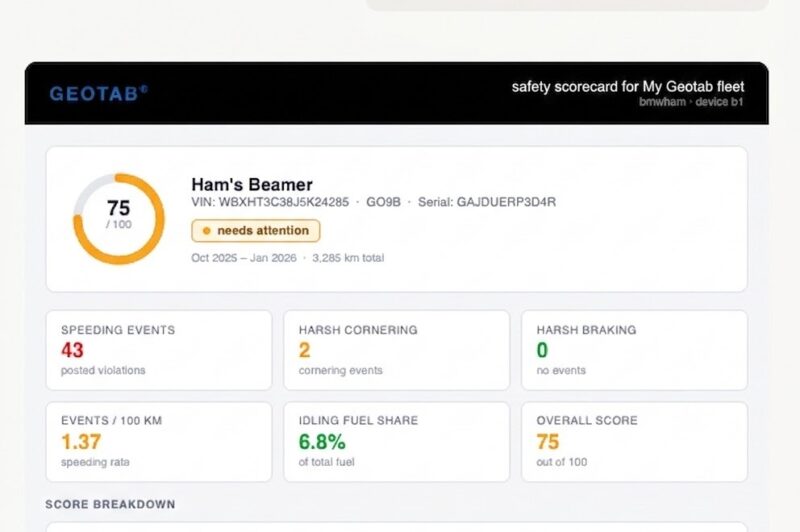Click the Harsh Braking value 0
800x532 pixels.
coord(542,350)
